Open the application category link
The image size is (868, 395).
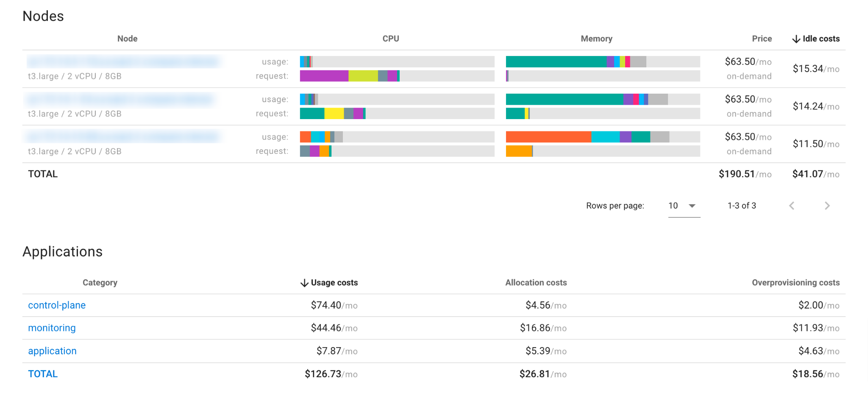tap(52, 351)
